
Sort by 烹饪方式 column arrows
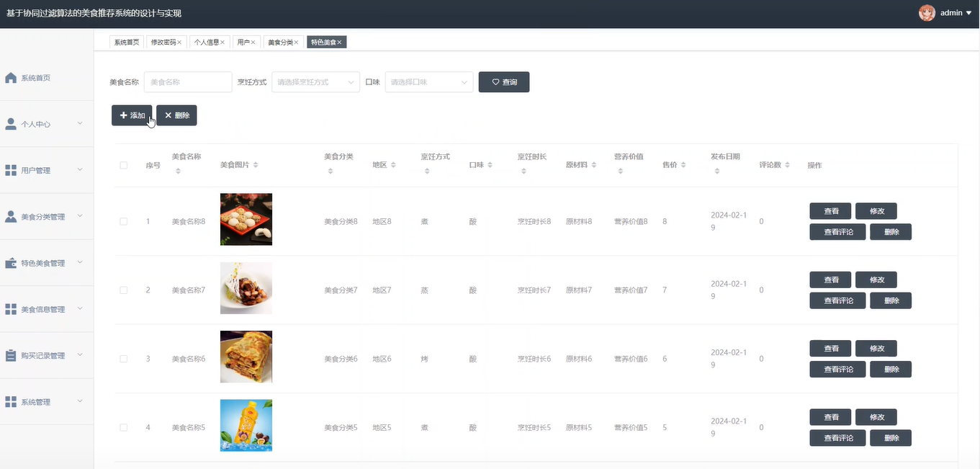(427, 171)
